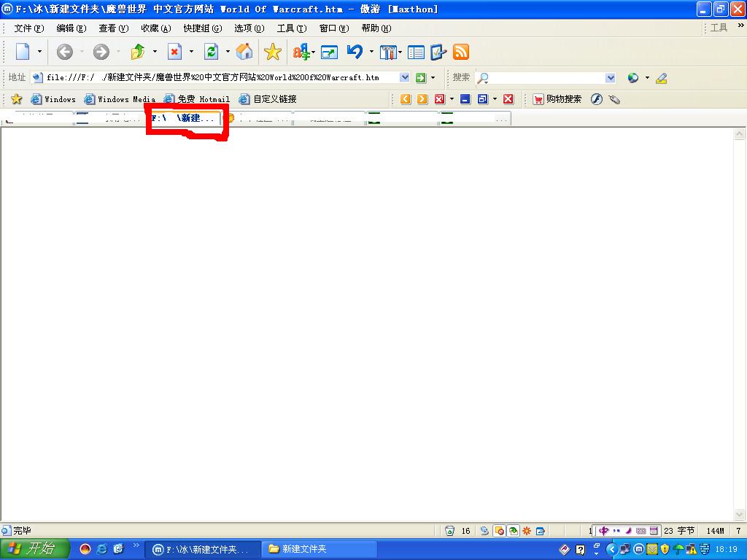Open the 帮助(H) menu

point(376,28)
